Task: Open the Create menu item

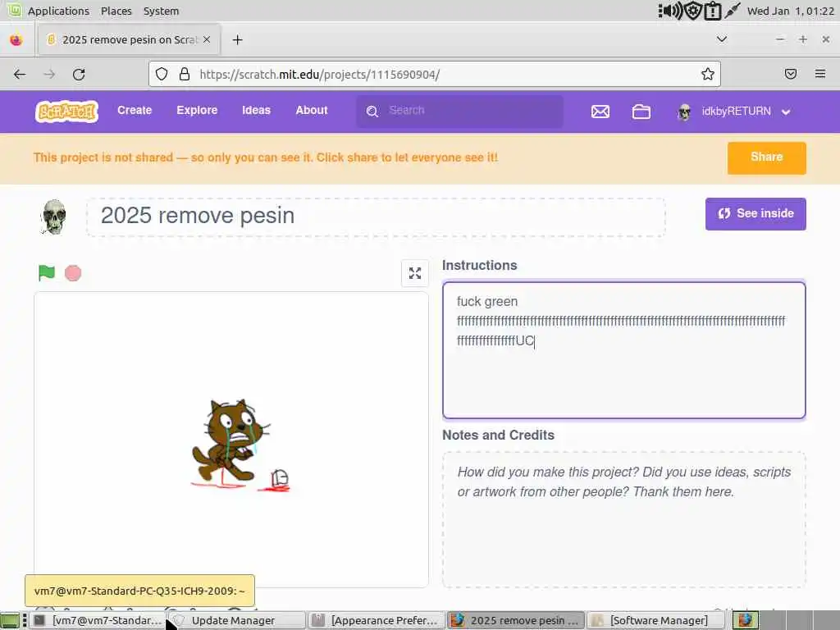Action: pyautogui.click(x=135, y=111)
